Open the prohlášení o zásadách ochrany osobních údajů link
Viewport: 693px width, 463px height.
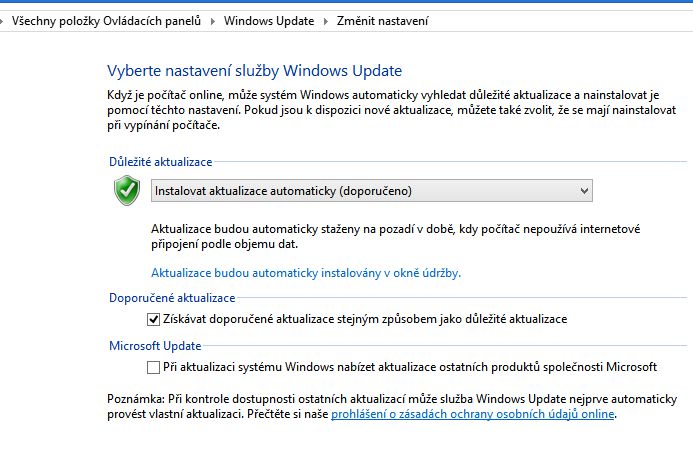point(472,414)
